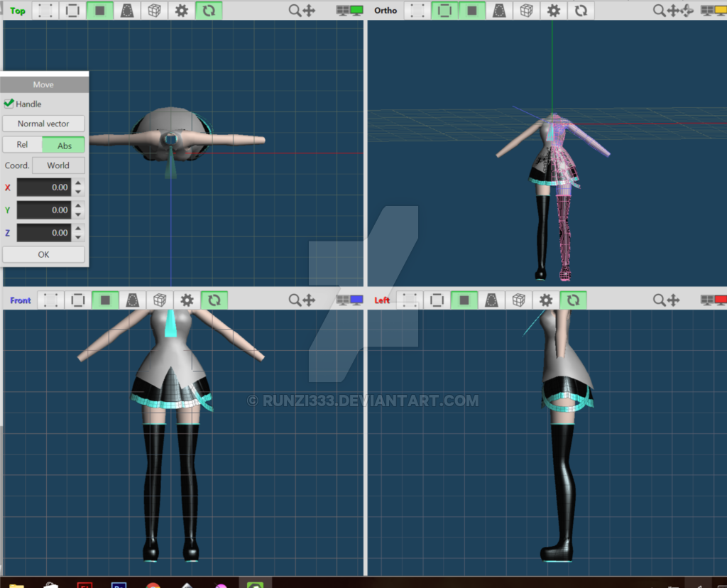
Task: Select the pan arrows in Front view
Action: 309,300
